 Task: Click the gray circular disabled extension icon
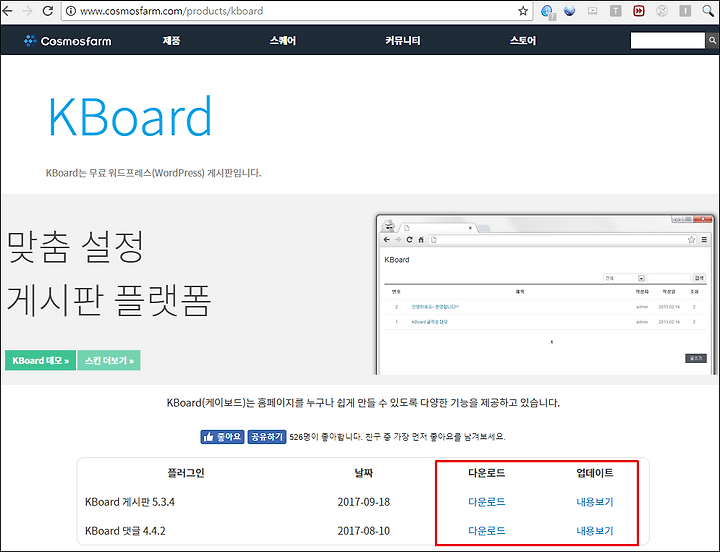662,11
